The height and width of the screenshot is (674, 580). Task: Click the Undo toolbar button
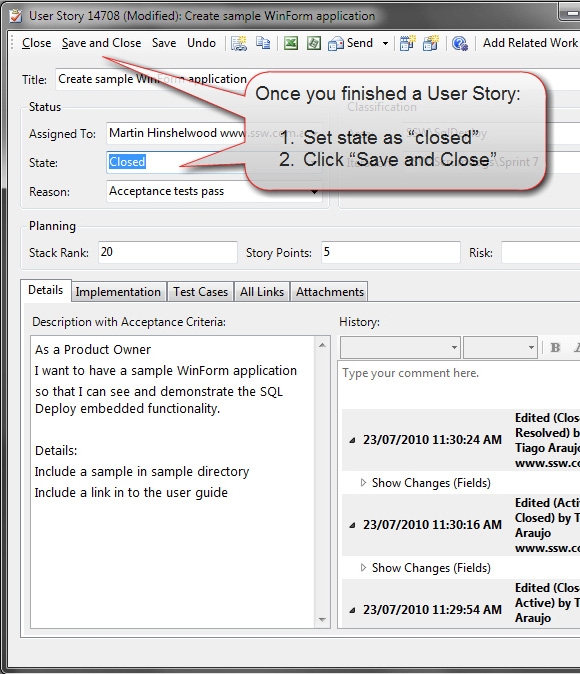coord(201,43)
